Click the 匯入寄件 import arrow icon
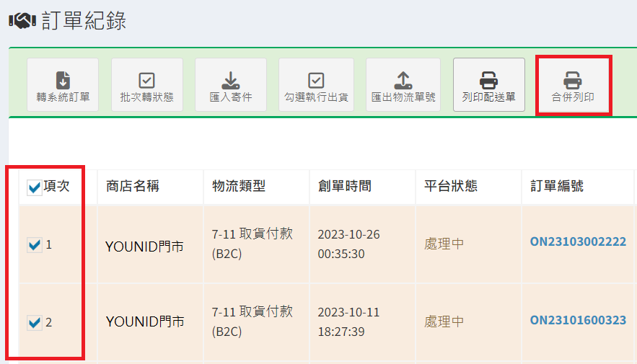The image size is (637, 364). [x=230, y=79]
